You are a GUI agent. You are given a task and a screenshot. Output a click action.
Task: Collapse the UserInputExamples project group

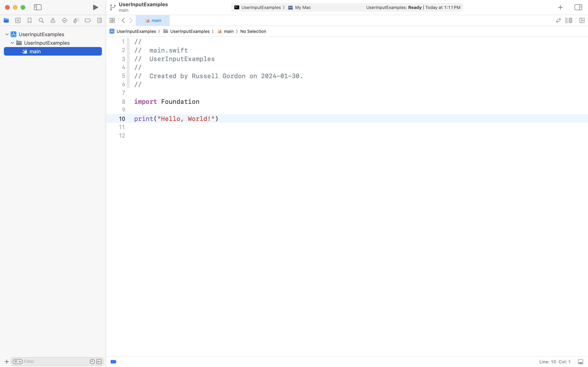click(x=7, y=34)
